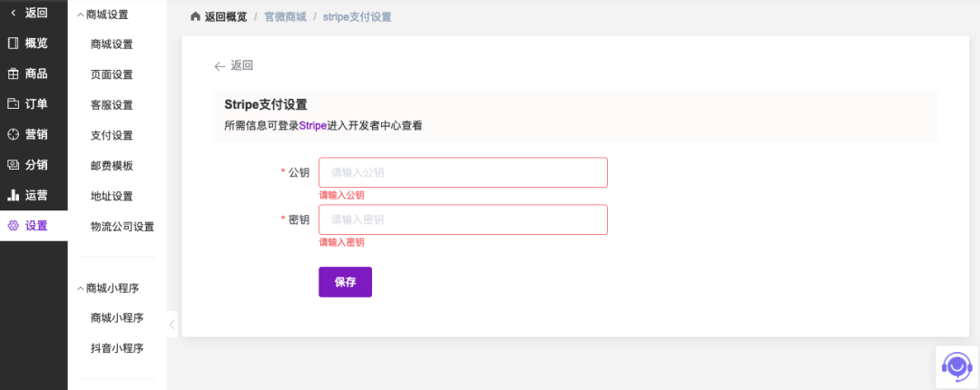Click the 保存 save button
980x390 pixels.
pyautogui.click(x=345, y=282)
